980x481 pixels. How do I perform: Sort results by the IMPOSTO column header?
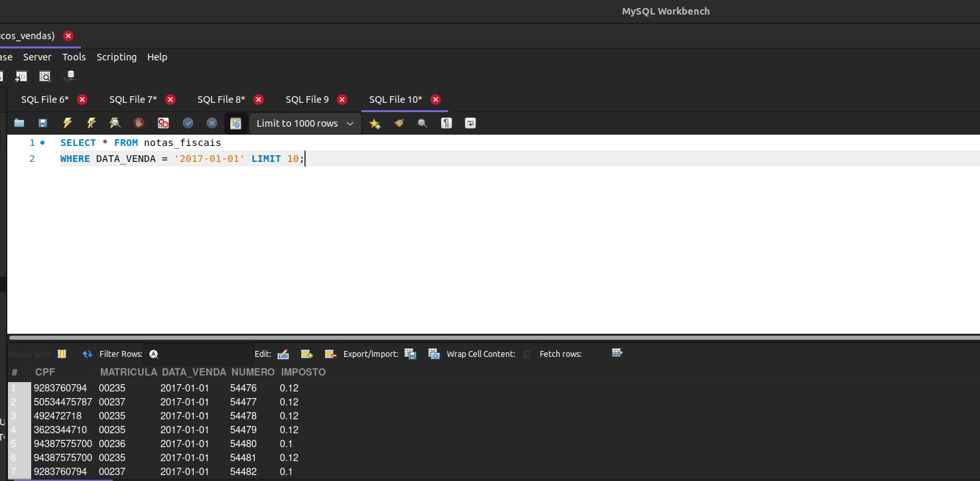(303, 372)
